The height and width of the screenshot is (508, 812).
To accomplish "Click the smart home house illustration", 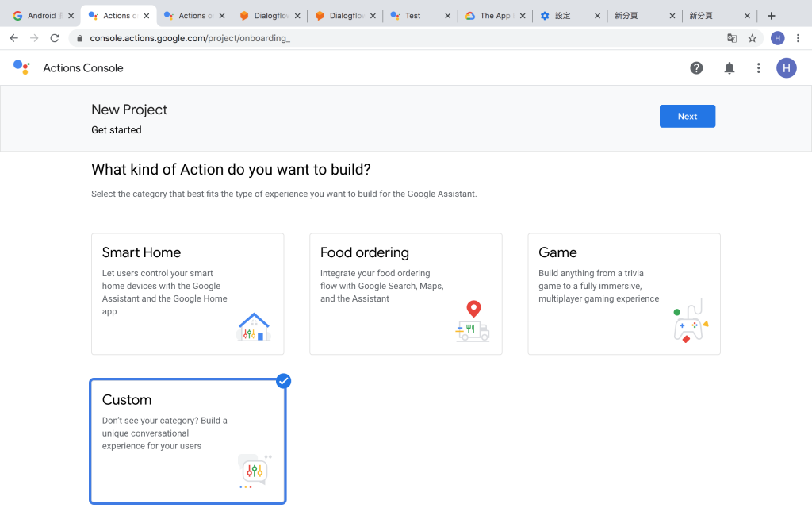I will tap(253, 327).
